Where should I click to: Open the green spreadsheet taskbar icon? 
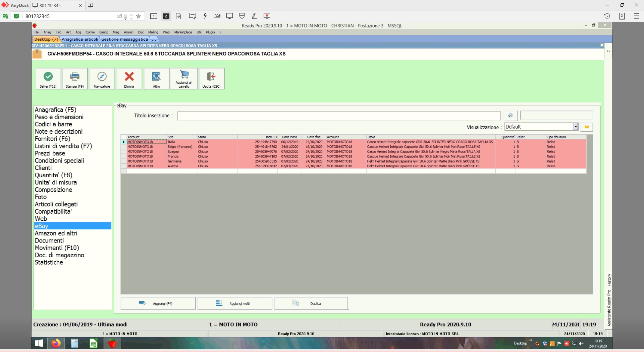click(x=94, y=343)
